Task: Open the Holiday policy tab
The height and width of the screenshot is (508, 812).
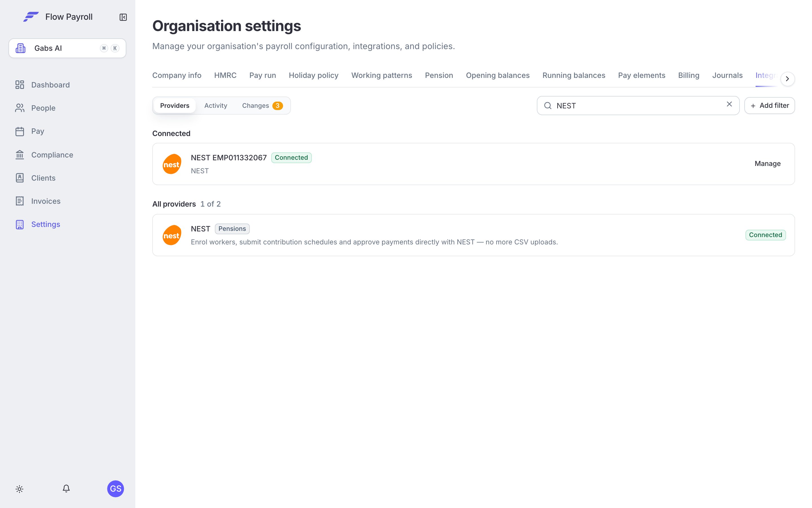Action: (x=314, y=75)
